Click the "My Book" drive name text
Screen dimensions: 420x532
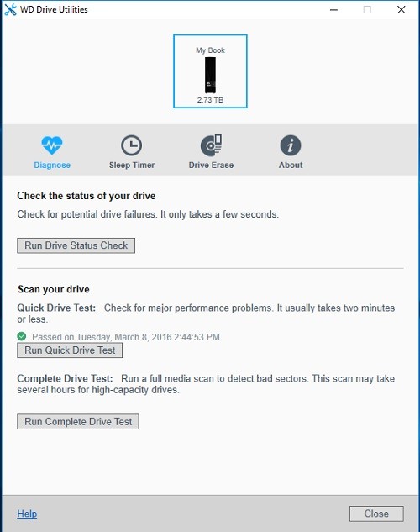(210, 50)
